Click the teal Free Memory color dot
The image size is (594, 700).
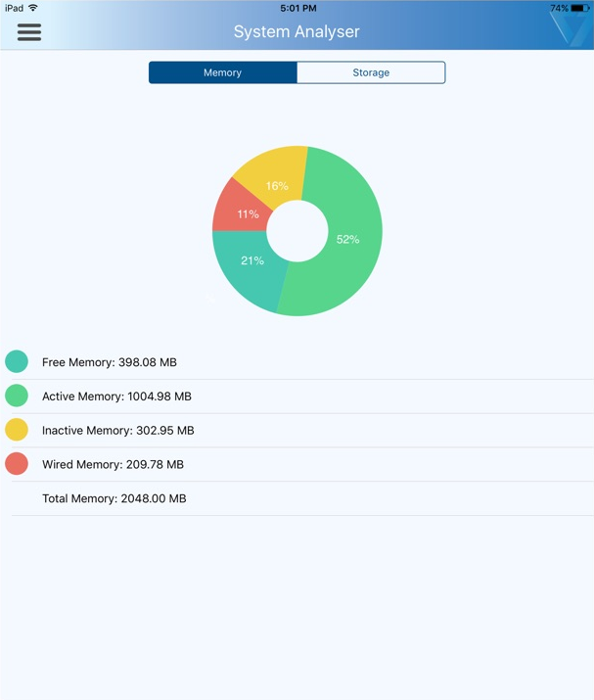click(x=17, y=361)
